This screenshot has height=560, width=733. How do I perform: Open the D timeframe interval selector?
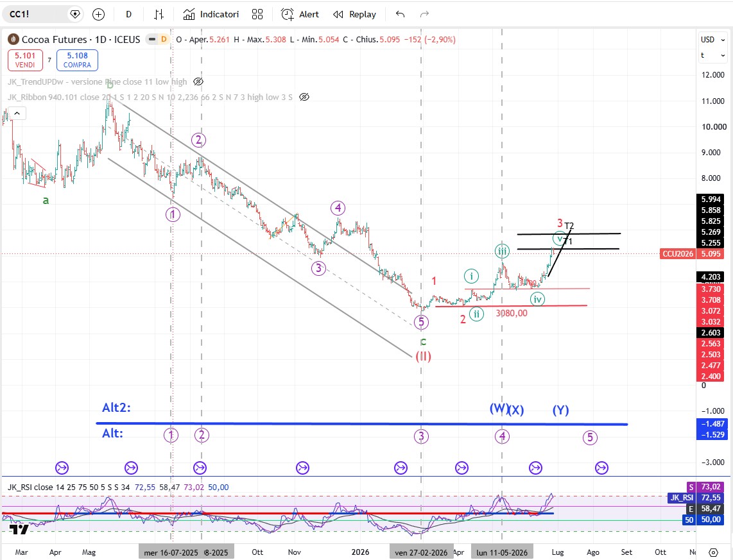click(x=128, y=15)
